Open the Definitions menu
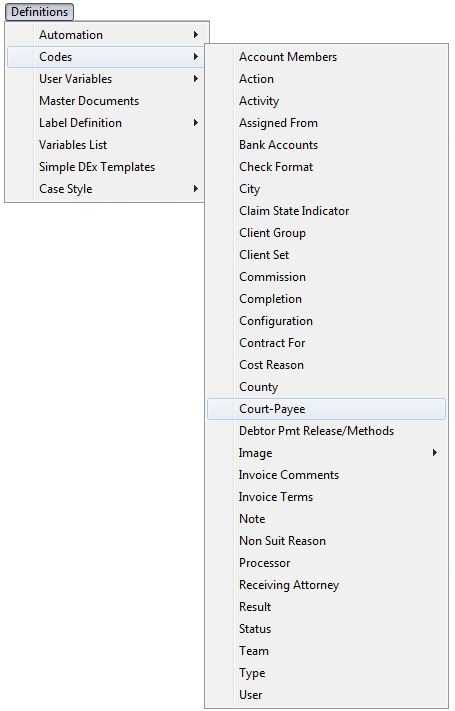Screen dimensions: 455x711 pyautogui.click(x=39, y=12)
